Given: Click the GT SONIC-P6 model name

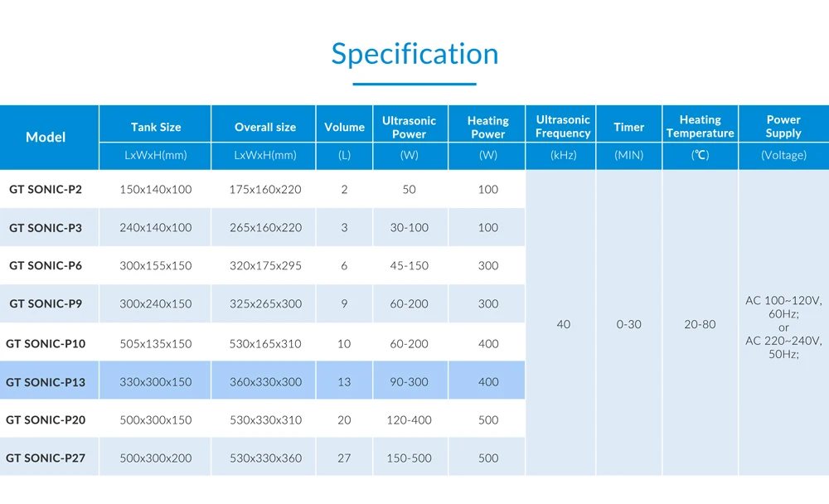Looking at the screenshot, I should click(x=46, y=265).
